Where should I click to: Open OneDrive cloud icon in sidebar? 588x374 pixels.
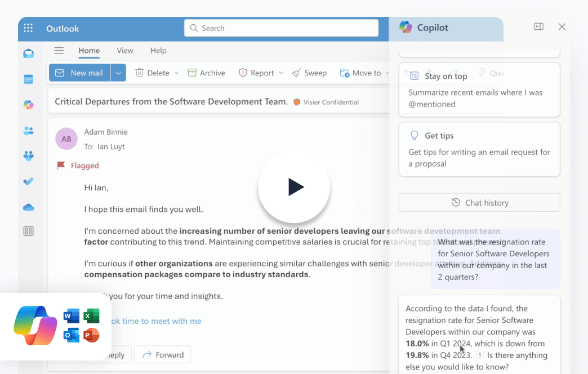[x=28, y=207]
